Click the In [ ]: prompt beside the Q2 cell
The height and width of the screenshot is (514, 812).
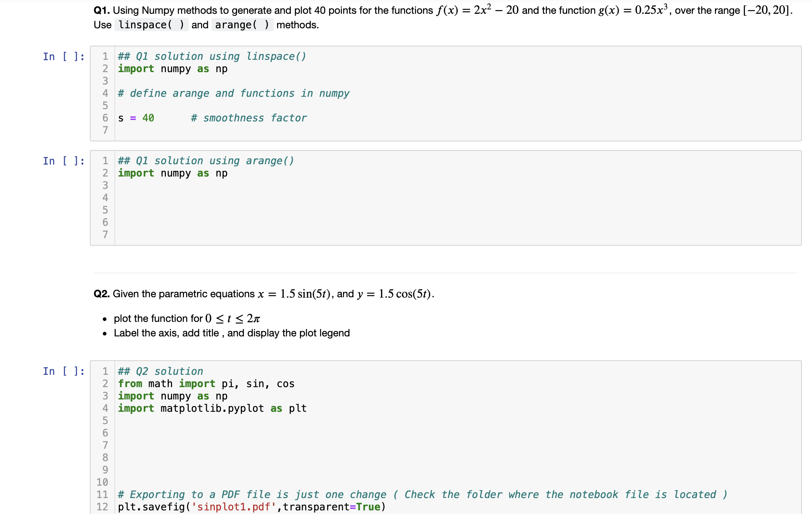click(x=64, y=371)
